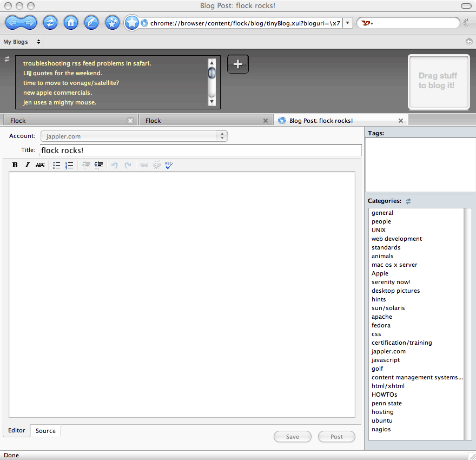Select the 'content management systems...' category
The height and width of the screenshot is (460, 476).
click(x=417, y=377)
